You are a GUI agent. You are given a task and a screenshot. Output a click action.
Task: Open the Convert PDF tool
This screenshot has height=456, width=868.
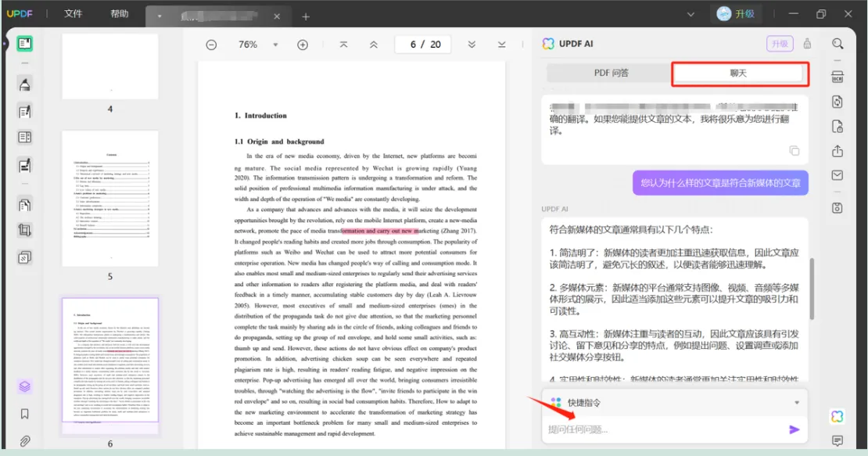(x=838, y=102)
